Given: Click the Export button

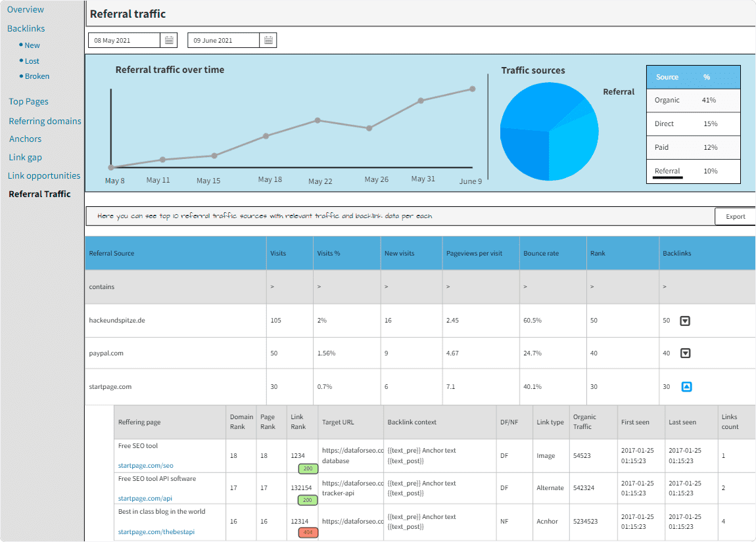Looking at the screenshot, I should pyautogui.click(x=735, y=215).
